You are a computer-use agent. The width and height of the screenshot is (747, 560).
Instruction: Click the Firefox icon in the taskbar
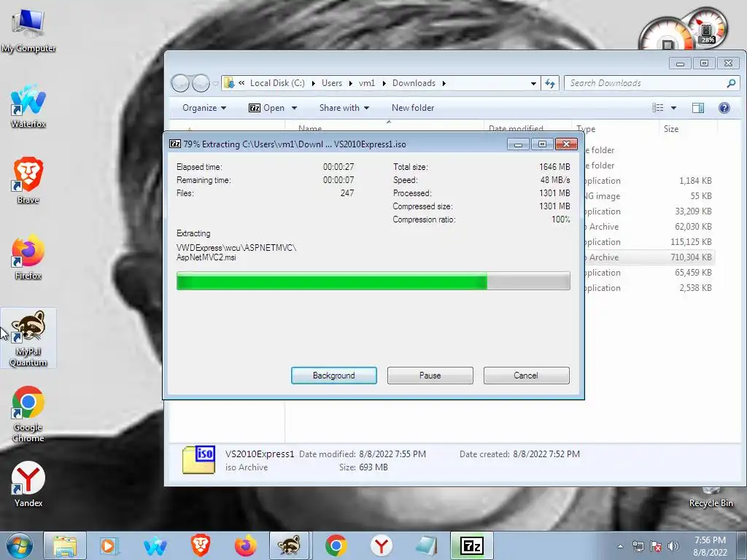click(245, 545)
